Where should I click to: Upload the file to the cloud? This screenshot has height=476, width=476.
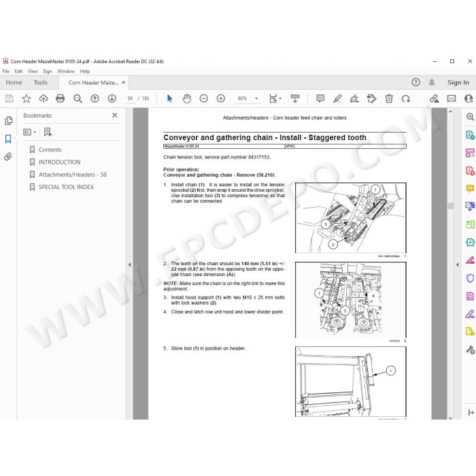coord(44,99)
